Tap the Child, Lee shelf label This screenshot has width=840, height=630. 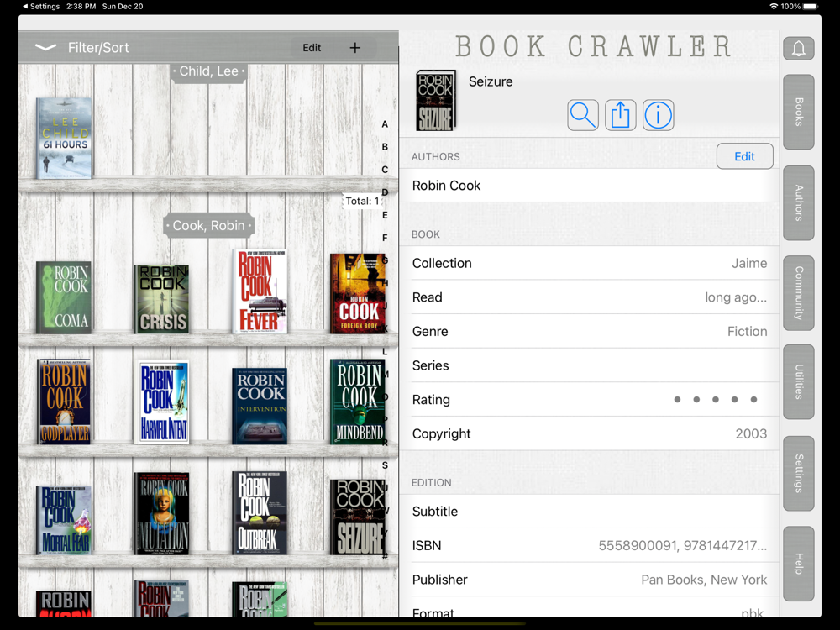point(209,71)
